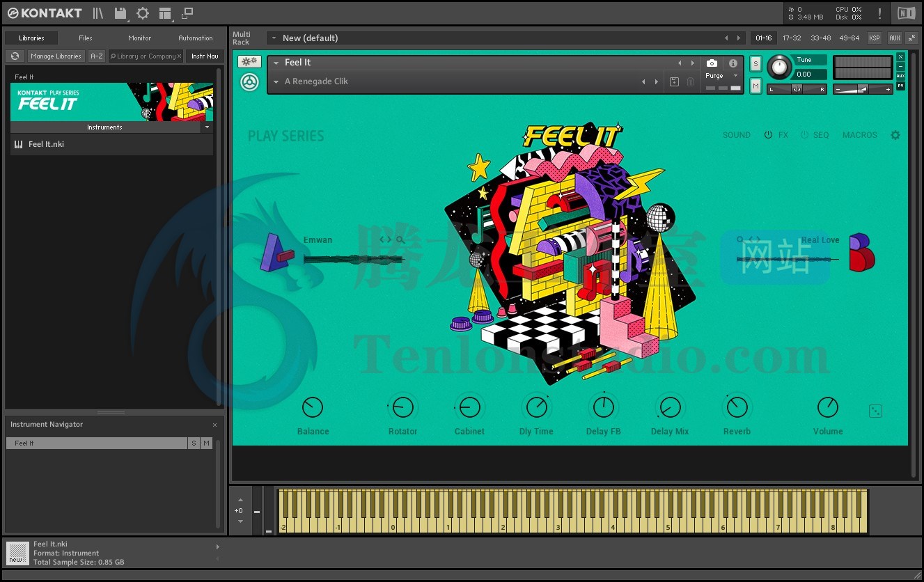Open the library browser icon in top bar

pos(98,13)
